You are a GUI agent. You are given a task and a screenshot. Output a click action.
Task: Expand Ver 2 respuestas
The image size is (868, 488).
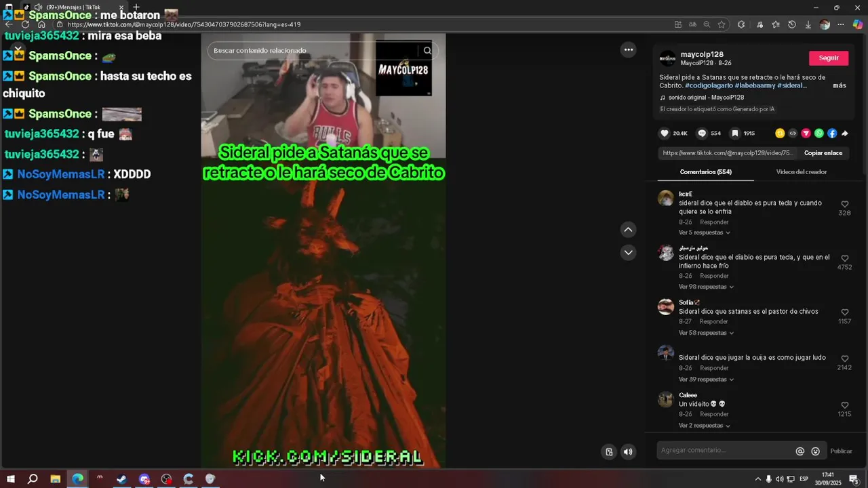(705, 426)
